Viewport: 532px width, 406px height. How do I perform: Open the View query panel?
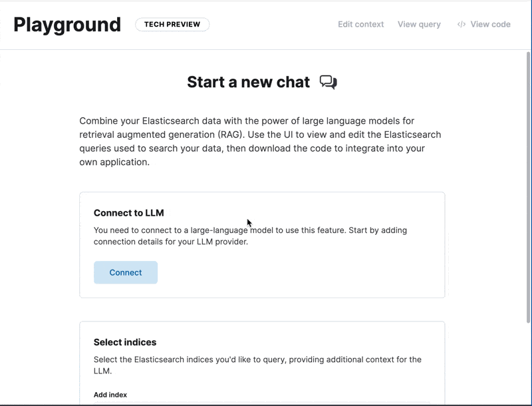(418, 24)
